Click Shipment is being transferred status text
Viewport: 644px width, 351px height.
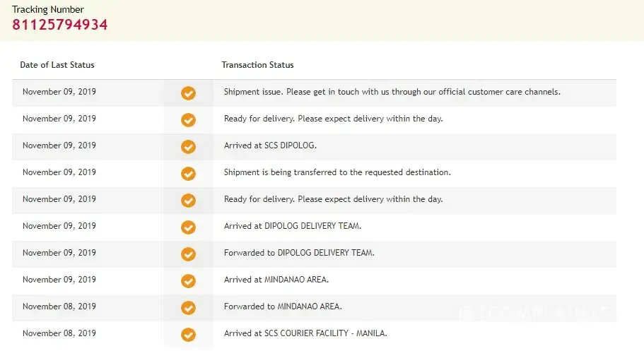coord(337,172)
